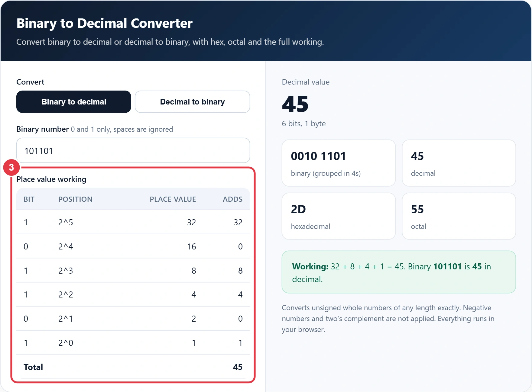Click the note about unsigned whole numbers

click(388, 319)
